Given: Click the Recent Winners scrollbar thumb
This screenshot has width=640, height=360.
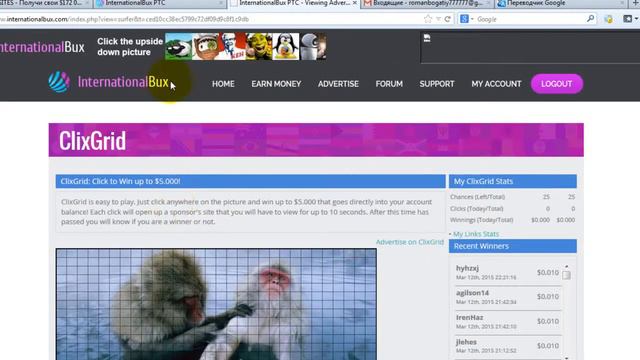Looking at the screenshot, I should tap(566, 275).
